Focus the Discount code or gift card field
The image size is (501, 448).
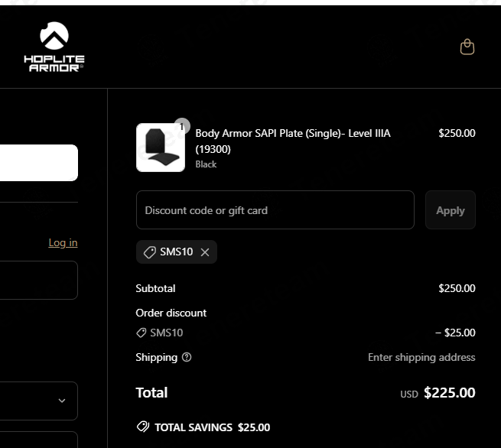pyautogui.click(x=275, y=210)
